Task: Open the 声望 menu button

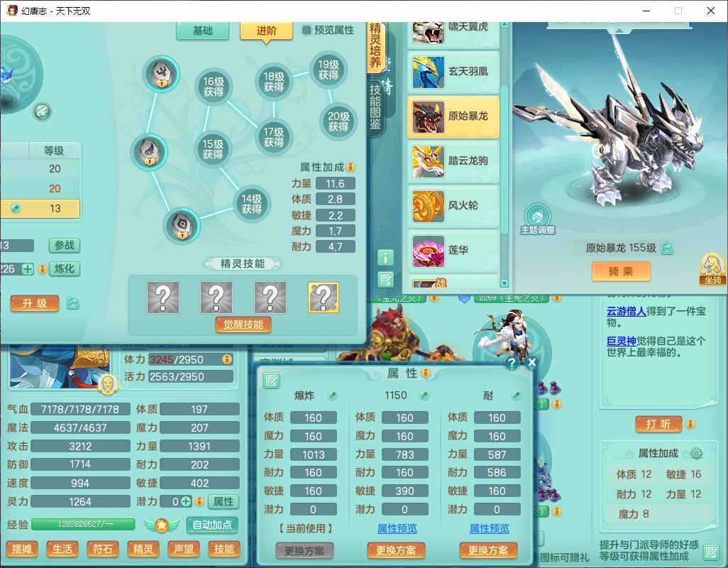Action: click(183, 549)
